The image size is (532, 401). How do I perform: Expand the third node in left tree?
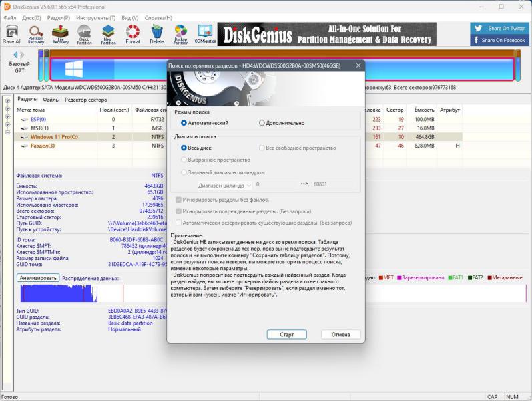pyautogui.click(x=7, y=116)
